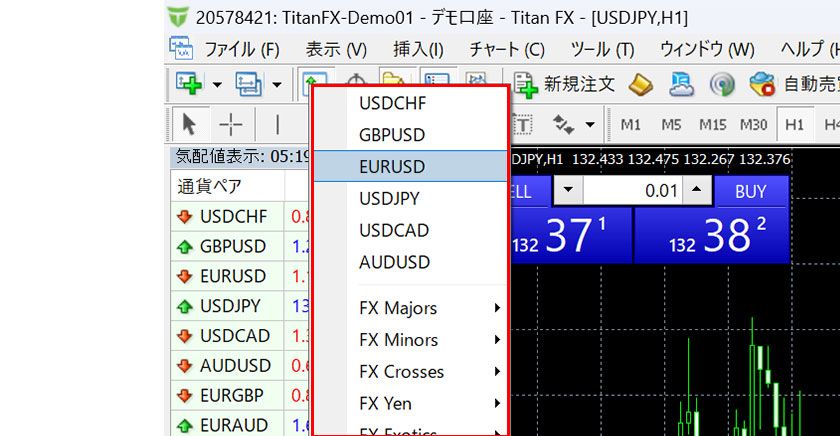The image size is (840, 436).
Task: Open the lot volume dropdown arrow
Action: coord(568,190)
